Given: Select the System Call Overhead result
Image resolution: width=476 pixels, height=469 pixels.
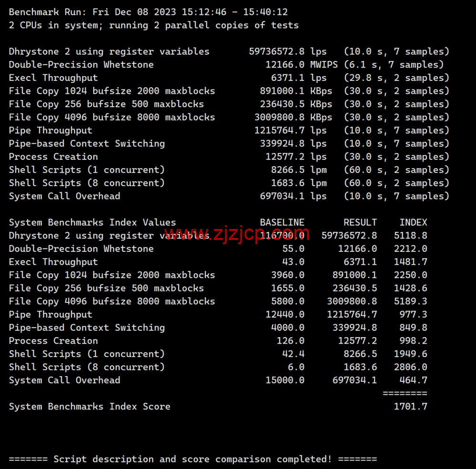Looking at the screenshot, I should click(x=64, y=196).
